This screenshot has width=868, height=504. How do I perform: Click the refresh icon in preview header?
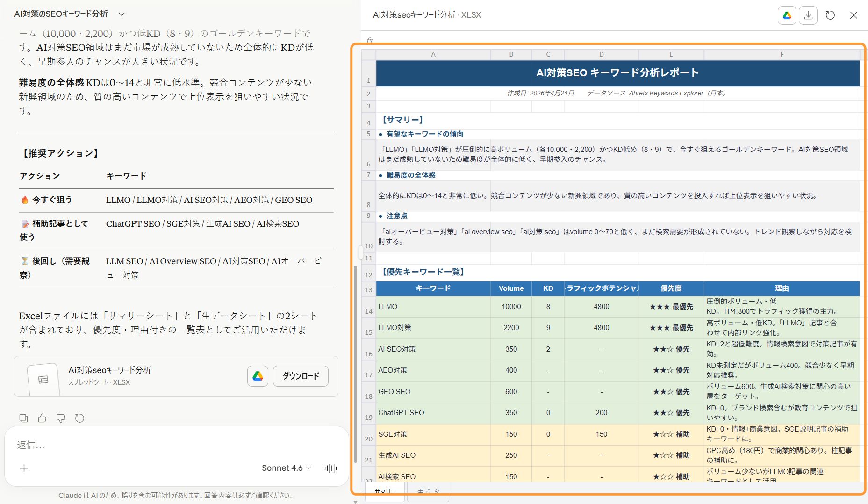point(830,15)
